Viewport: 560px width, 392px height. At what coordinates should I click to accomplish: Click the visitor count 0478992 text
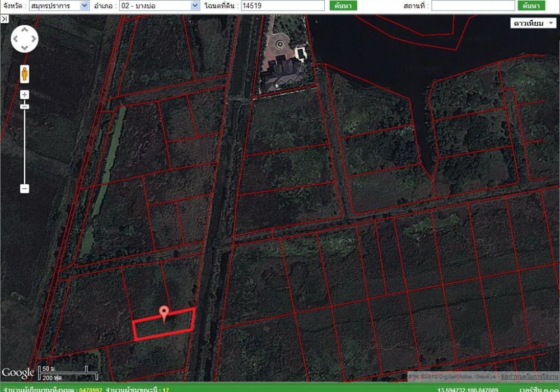(x=91, y=390)
